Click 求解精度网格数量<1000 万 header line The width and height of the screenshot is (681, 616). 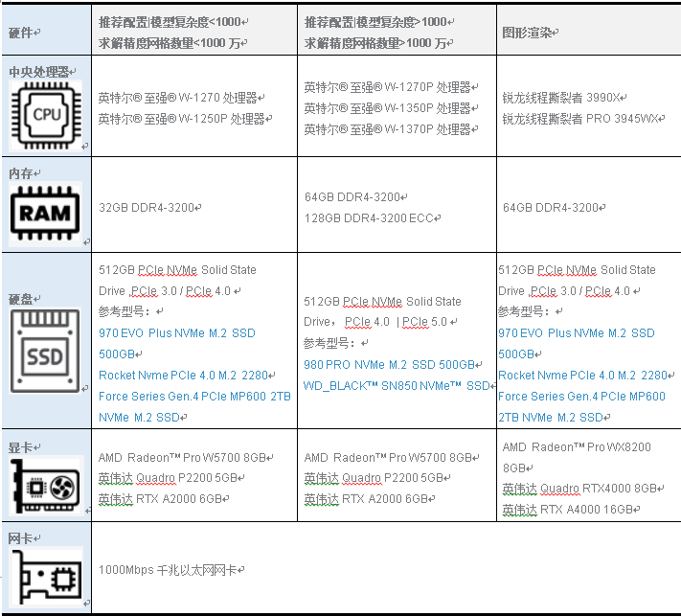pyautogui.click(x=170, y=43)
